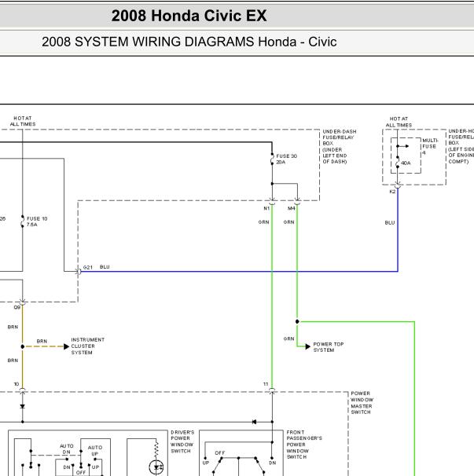Click the "BLU" label below K2
The width and height of the screenshot is (474, 476).
[x=390, y=223]
